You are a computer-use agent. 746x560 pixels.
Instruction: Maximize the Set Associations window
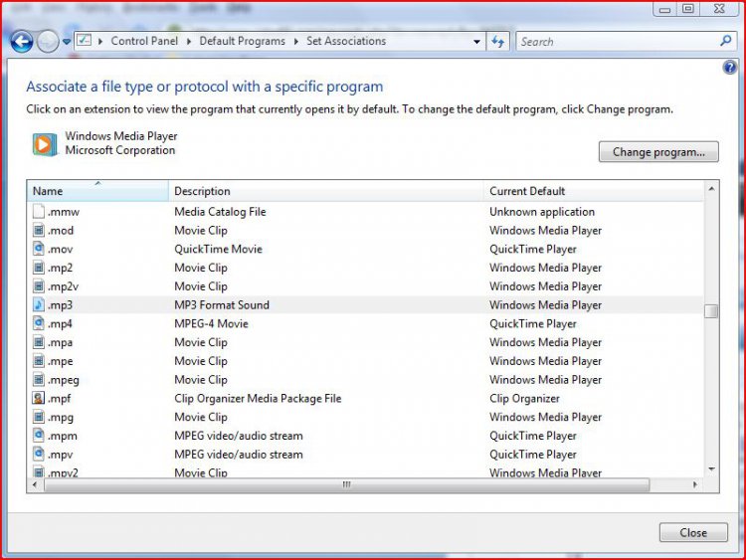688,9
